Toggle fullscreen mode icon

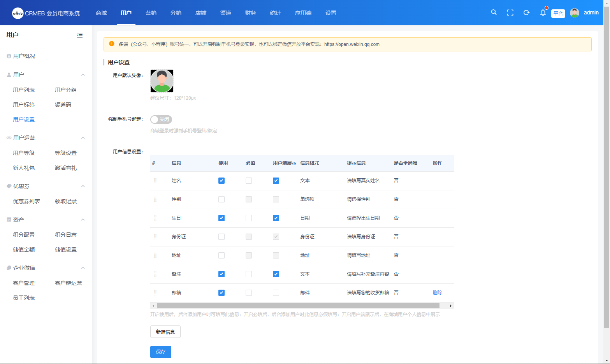point(510,13)
